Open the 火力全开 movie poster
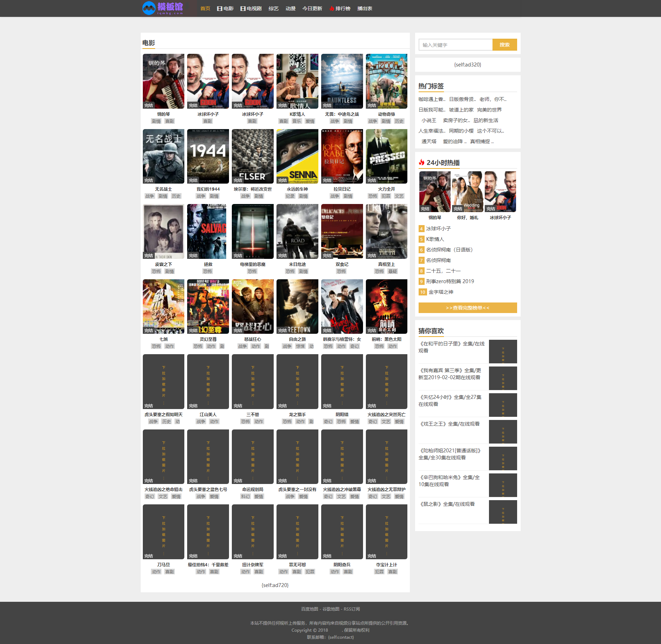Viewport: 661px width, 644px height. tap(387, 156)
